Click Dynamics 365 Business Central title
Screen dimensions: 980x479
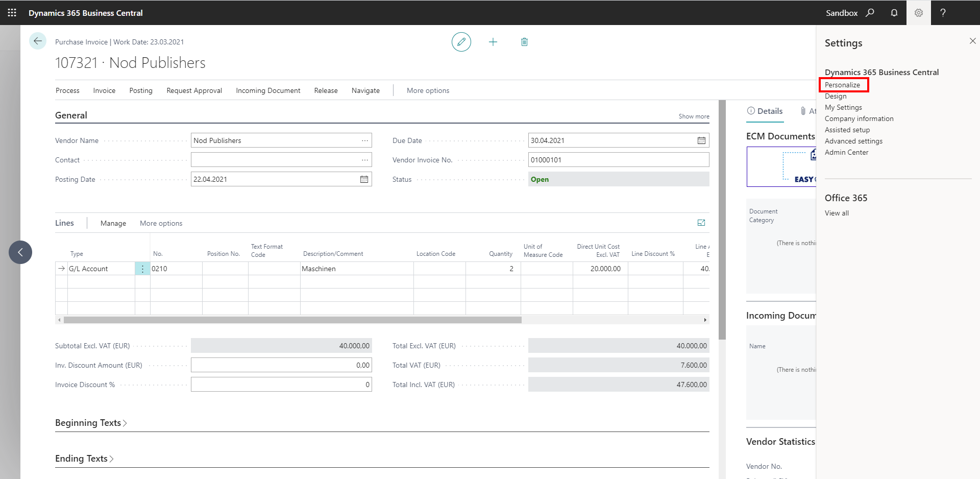pyautogui.click(x=86, y=13)
